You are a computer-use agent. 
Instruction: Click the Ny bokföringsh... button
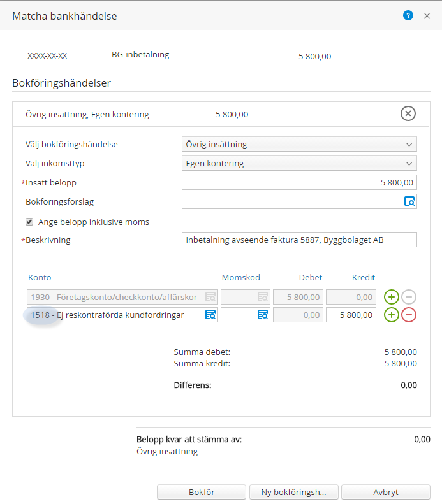(293, 492)
